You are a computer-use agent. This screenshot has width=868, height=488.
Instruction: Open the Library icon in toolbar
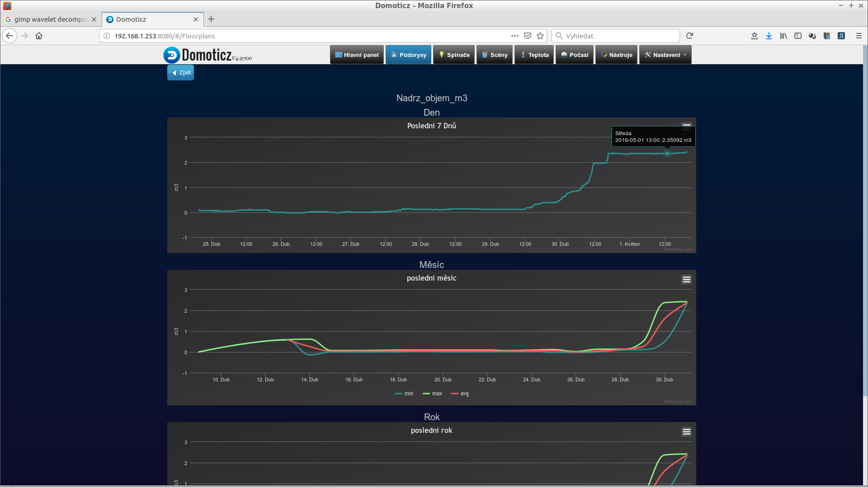click(783, 36)
